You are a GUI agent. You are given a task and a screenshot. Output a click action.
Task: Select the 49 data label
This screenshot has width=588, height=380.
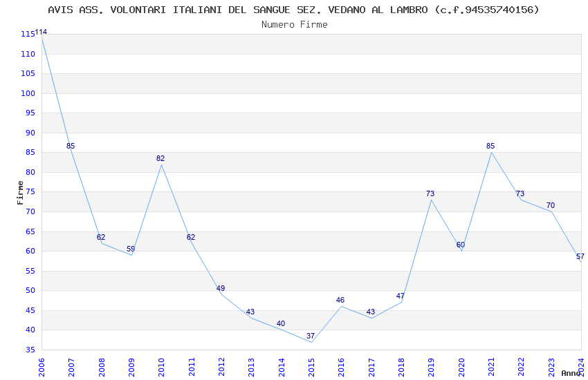coord(221,288)
